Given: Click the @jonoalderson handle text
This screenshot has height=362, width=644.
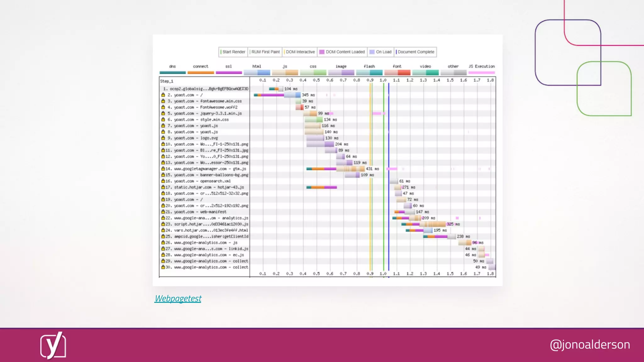Looking at the screenshot, I should tap(590, 345).
